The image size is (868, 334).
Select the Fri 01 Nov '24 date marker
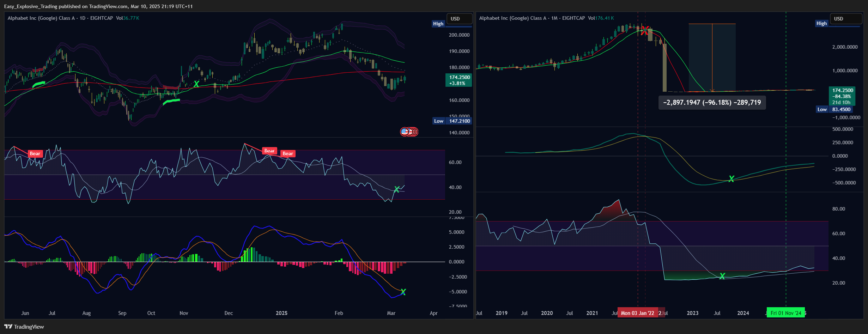(786, 313)
